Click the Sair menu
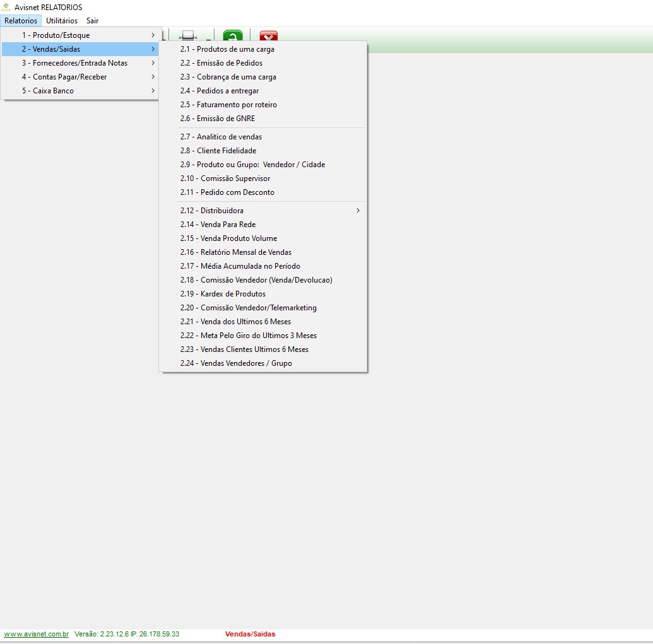 coord(93,21)
